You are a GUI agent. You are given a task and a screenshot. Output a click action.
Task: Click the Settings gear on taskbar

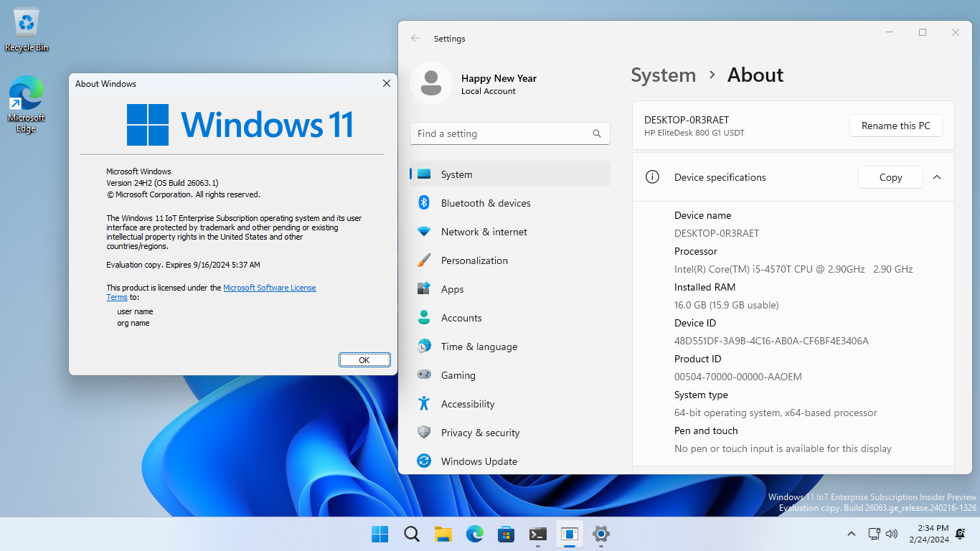(x=601, y=534)
